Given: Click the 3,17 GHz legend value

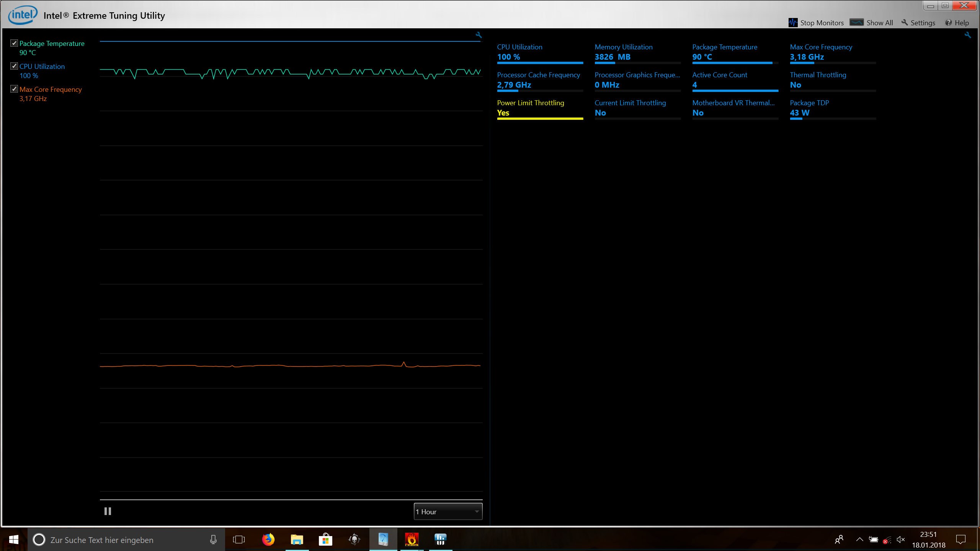Looking at the screenshot, I should (33, 99).
